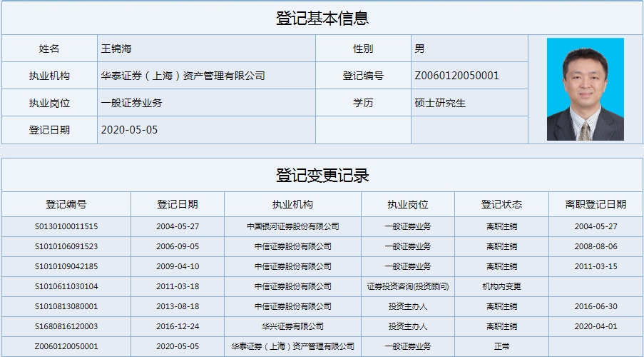Click record number Z0060120050001 in the table
The height and width of the screenshot is (357, 644).
tap(66, 346)
